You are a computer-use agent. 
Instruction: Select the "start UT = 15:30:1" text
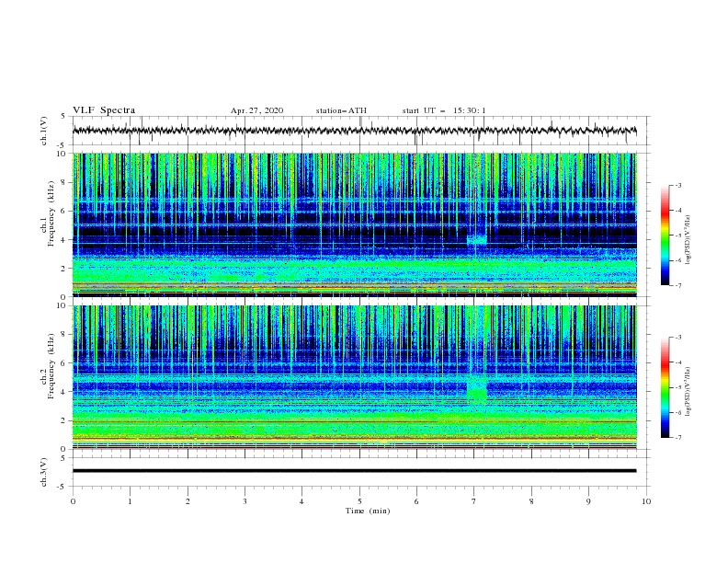(444, 110)
